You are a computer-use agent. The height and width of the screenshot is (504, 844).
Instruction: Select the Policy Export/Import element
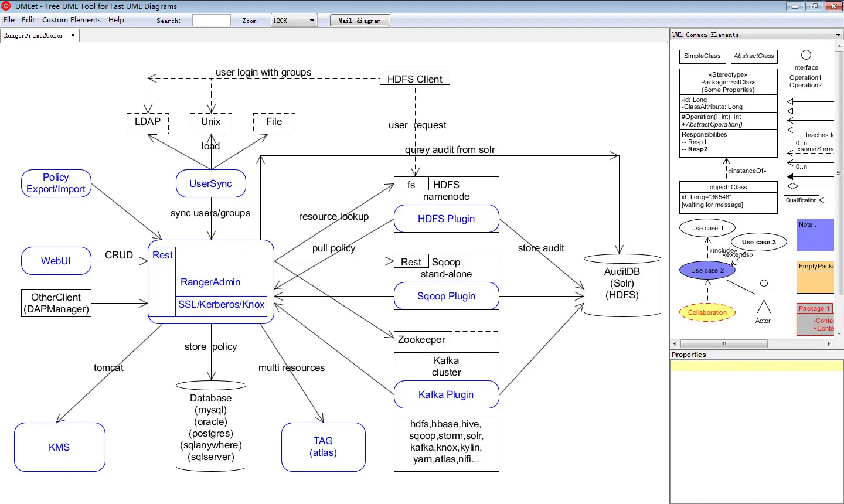56,183
